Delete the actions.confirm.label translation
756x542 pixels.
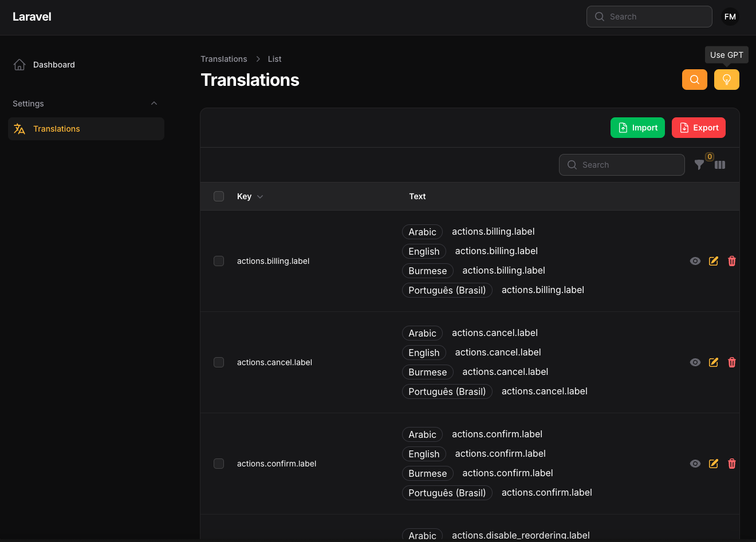732,464
